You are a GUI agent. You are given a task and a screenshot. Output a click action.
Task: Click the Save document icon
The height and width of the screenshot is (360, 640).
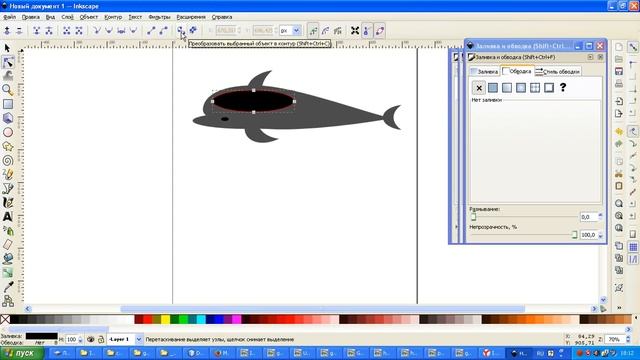point(619,71)
